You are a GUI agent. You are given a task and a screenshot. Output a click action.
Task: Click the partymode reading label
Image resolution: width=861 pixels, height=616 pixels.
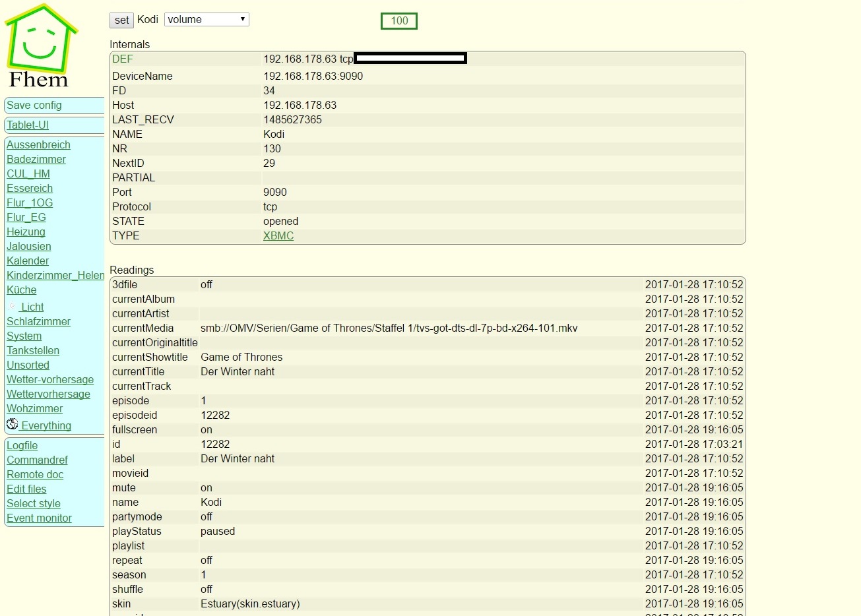pos(137,517)
